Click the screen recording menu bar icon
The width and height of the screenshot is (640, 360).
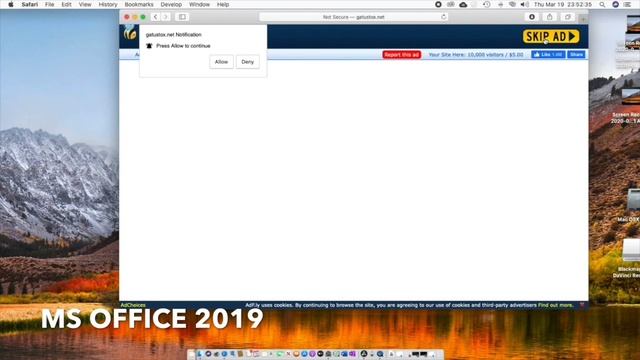pos(438,4)
